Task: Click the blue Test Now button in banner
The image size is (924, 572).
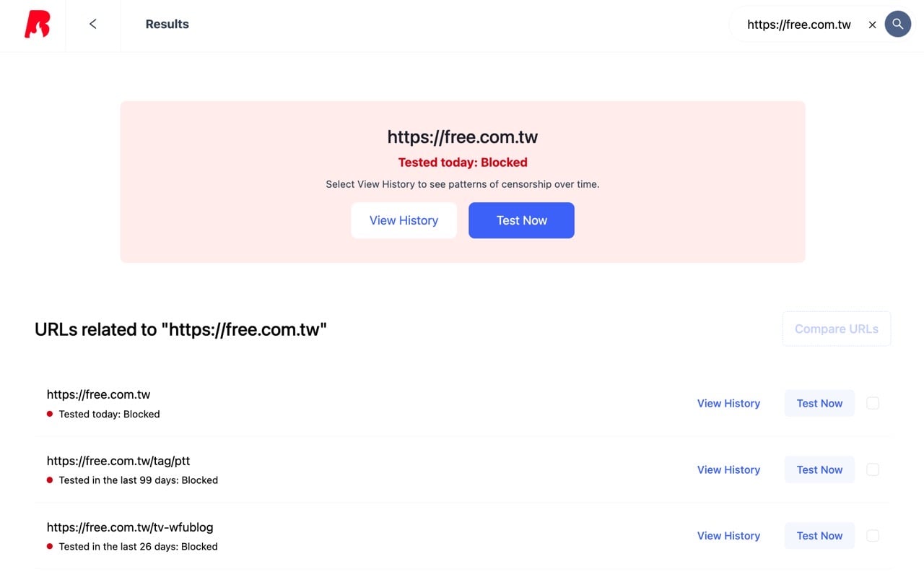Action: click(521, 220)
